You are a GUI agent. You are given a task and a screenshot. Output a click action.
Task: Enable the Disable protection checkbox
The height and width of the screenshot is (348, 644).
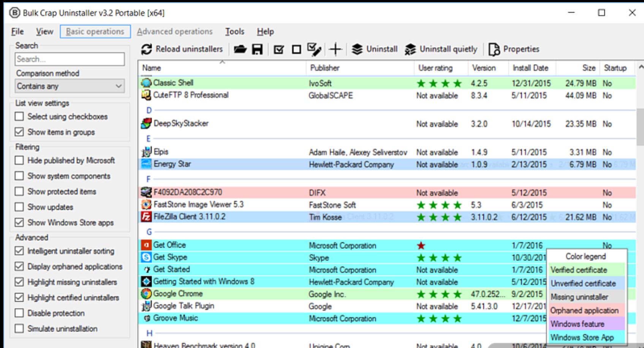pos(19,313)
